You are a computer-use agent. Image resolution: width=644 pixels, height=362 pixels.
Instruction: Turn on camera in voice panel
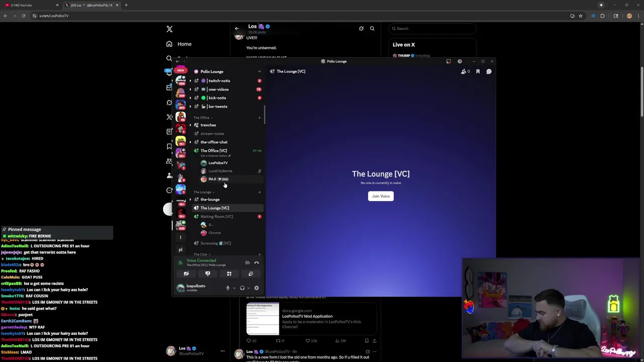186,274
